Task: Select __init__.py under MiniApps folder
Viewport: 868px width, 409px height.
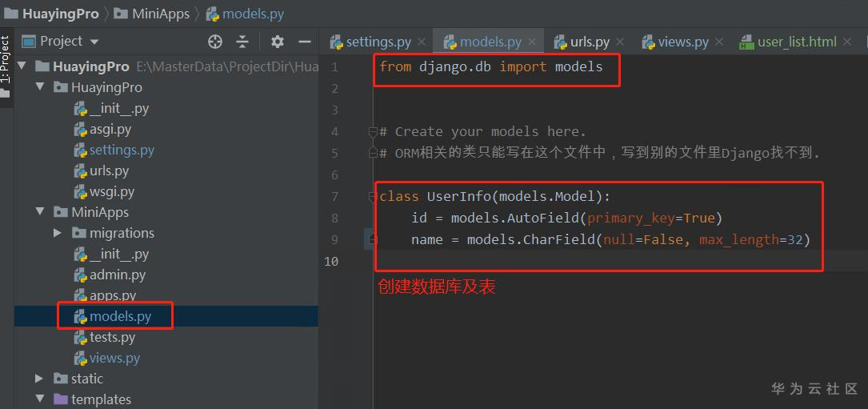Action: coord(119,254)
